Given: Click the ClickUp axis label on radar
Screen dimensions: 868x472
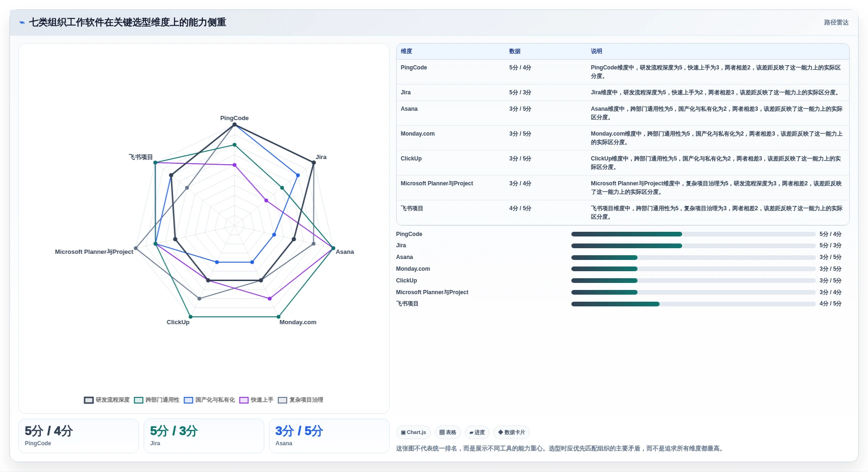Looking at the screenshot, I should point(178,322).
